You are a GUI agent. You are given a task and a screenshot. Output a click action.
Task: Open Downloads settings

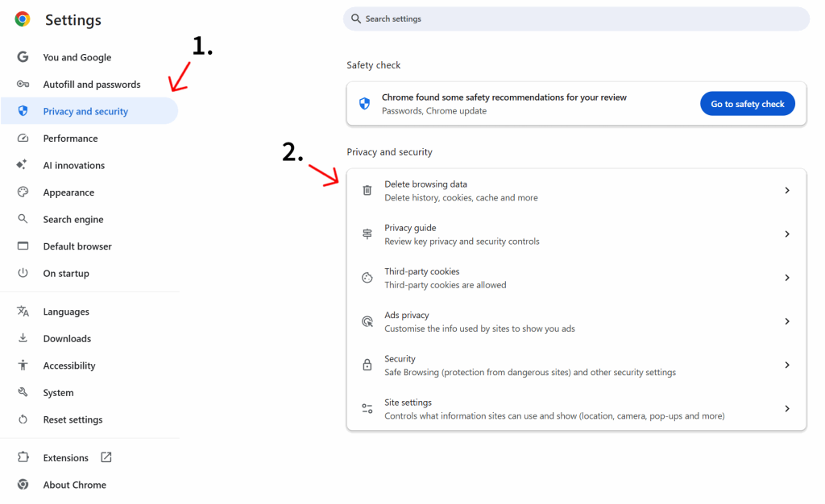pos(67,338)
